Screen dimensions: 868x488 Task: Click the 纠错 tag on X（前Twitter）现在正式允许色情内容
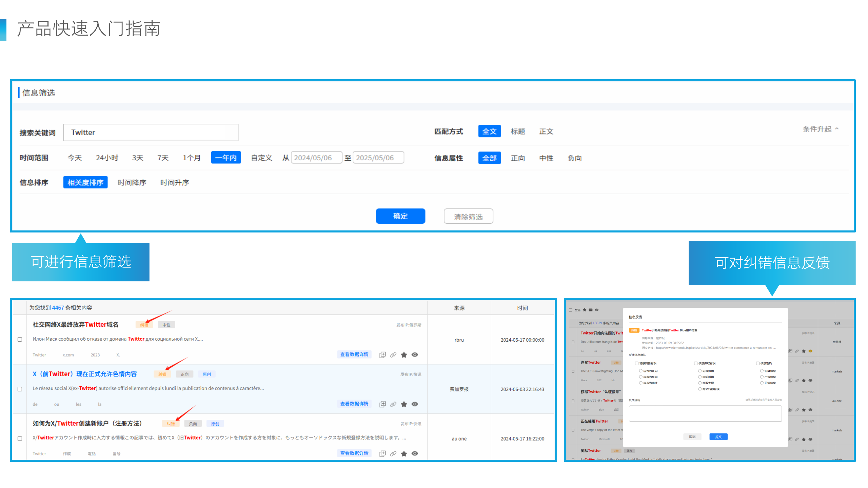tap(162, 374)
